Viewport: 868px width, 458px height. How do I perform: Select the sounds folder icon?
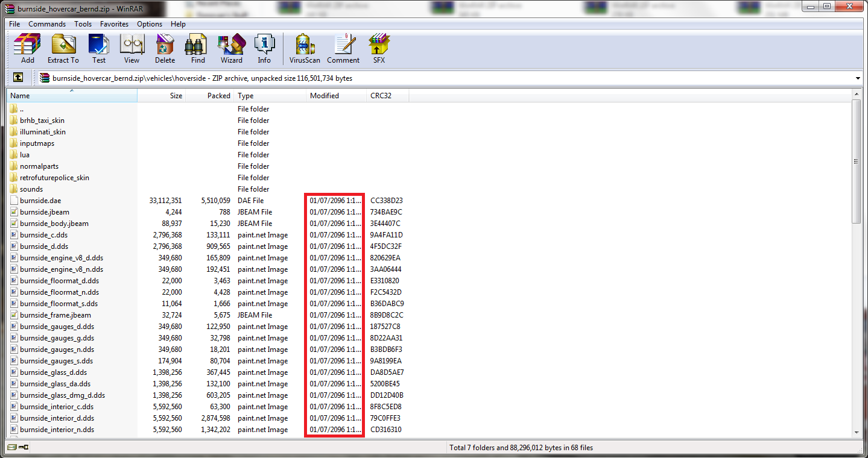14,189
